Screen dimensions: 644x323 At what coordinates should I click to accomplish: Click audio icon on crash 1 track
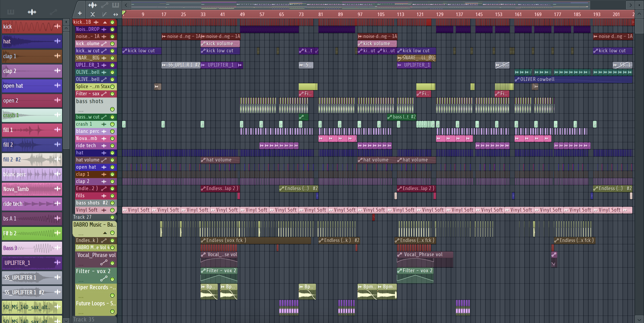(104, 124)
